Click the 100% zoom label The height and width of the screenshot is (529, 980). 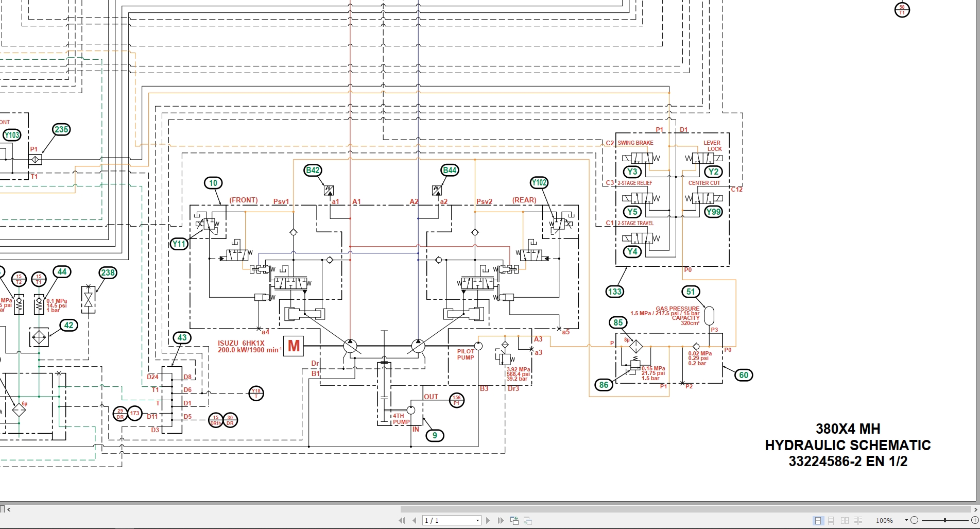click(x=885, y=520)
